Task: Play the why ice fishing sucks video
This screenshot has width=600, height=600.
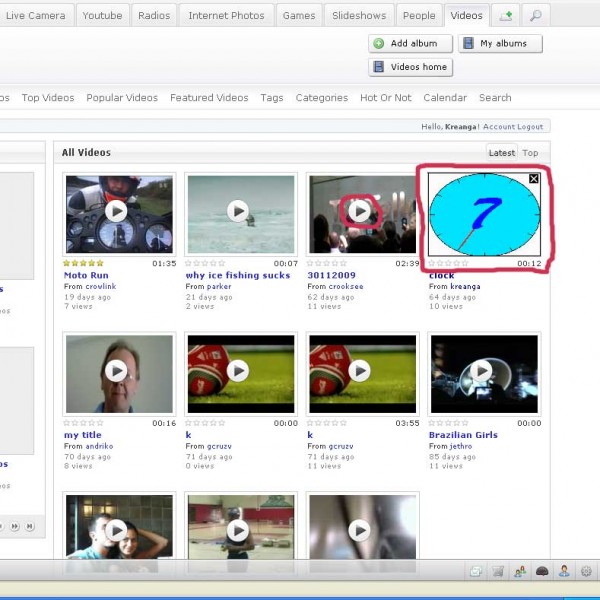Action: (238, 211)
